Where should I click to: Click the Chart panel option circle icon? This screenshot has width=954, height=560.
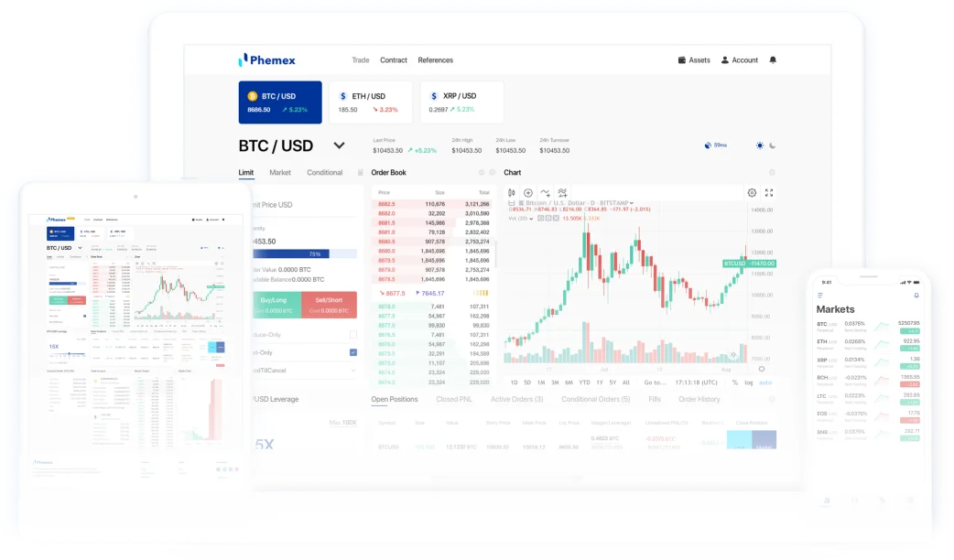772,173
